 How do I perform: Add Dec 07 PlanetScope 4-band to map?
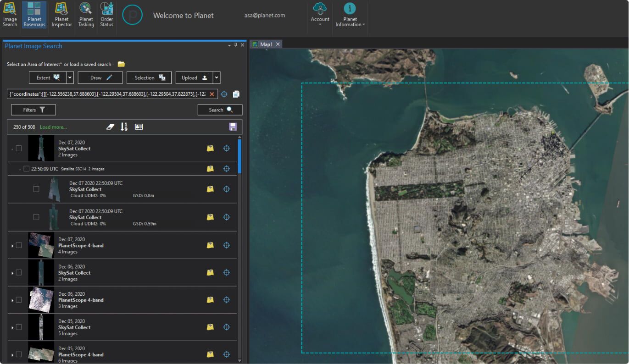pos(210,245)
